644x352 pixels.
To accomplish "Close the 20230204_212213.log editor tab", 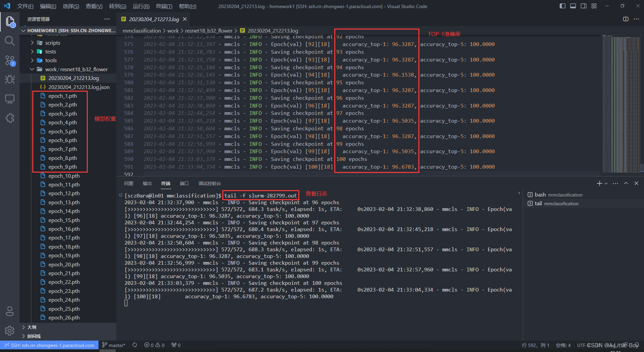I will tap(185, 19).
